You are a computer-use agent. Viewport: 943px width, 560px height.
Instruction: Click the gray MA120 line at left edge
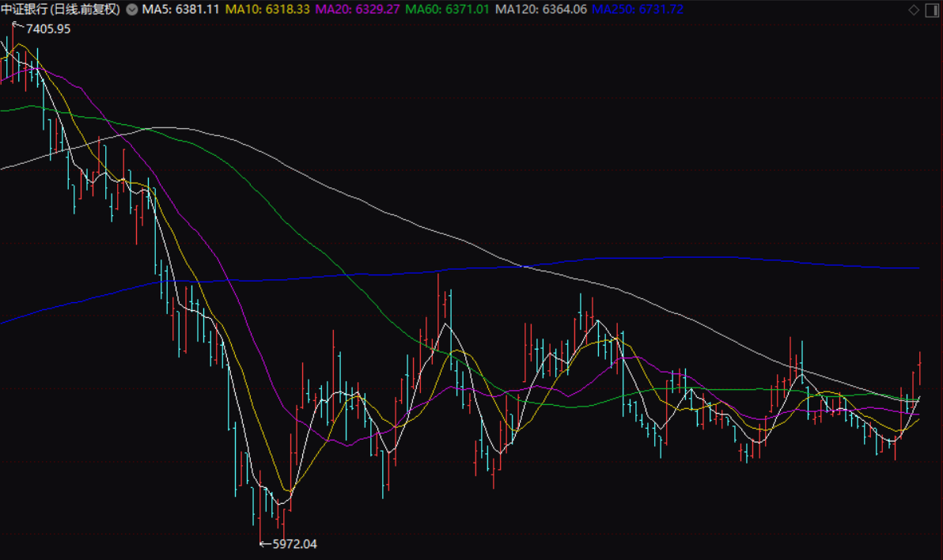(x=5, y=167)
